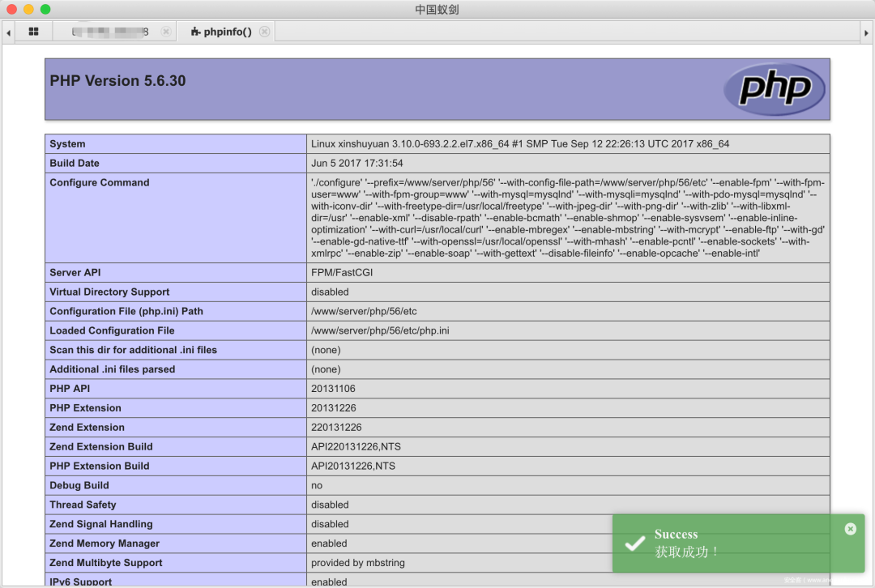
Task: Select the IPv6 Support label
Action: pos(80,582)
